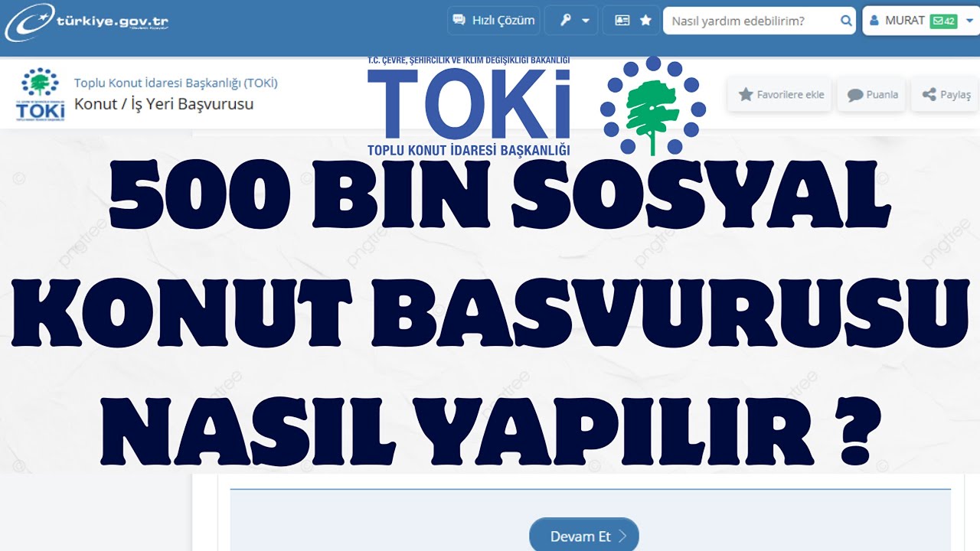The width and height of the screenshot is (980, 551).
Task: Open the ID card favorites menu
Action: click(631, 21)
